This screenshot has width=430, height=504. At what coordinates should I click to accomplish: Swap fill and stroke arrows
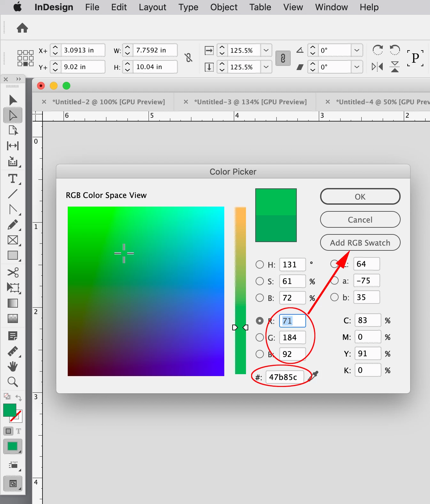[19, 398]
